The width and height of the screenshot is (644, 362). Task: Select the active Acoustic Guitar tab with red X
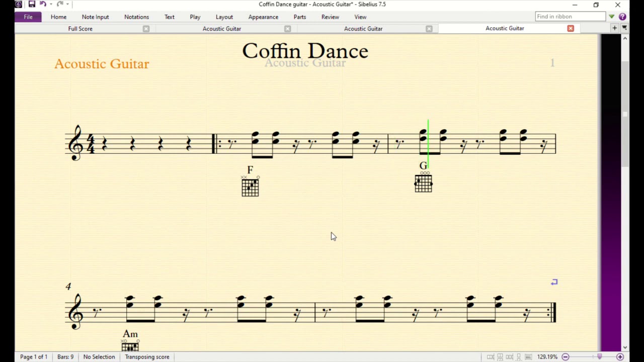(x=505, y=29)
